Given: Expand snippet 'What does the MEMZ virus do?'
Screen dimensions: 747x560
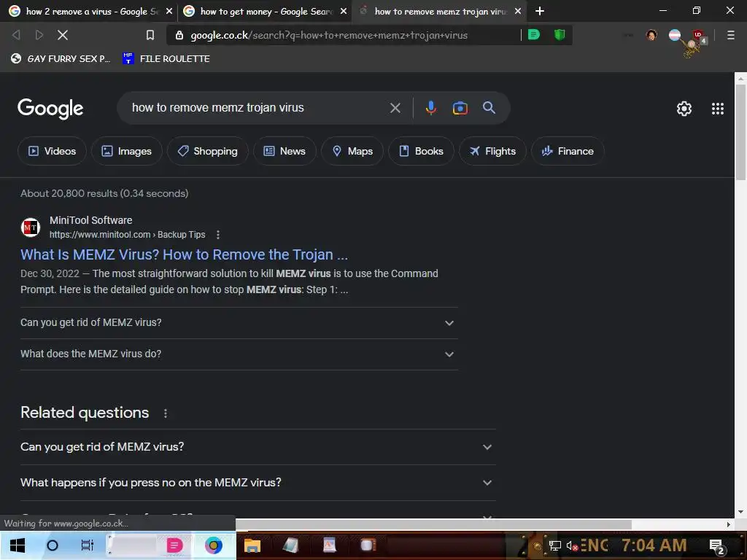Looking at the screenshot, I should pos(239,354).
